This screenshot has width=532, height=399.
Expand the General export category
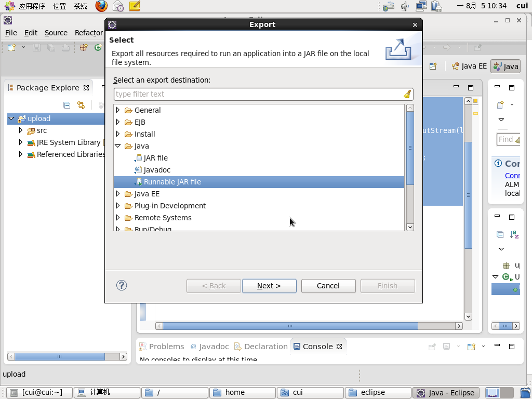(118, 110)
